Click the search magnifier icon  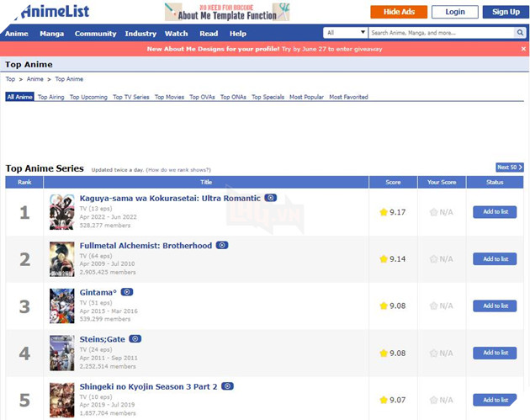pos(520,33)
